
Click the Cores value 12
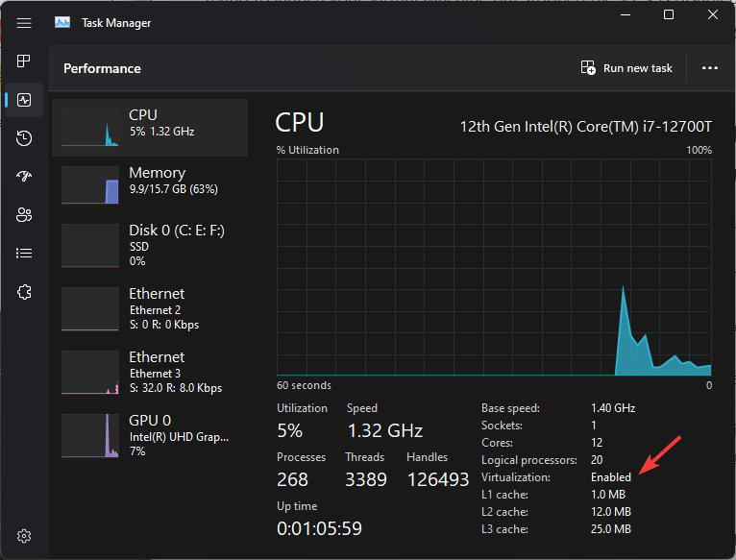[597, 443]
